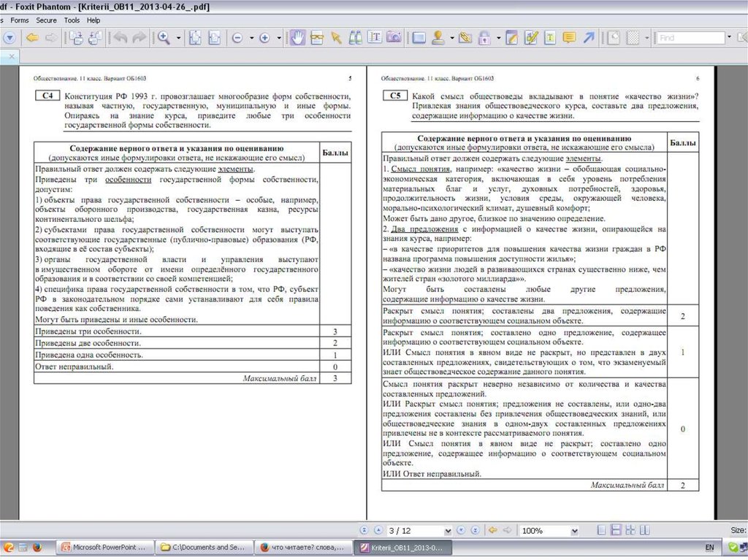Viewport: 748px width, 560px height.
Task: Open the page number 3 / 12 dropdown
Action: (448, 531)
